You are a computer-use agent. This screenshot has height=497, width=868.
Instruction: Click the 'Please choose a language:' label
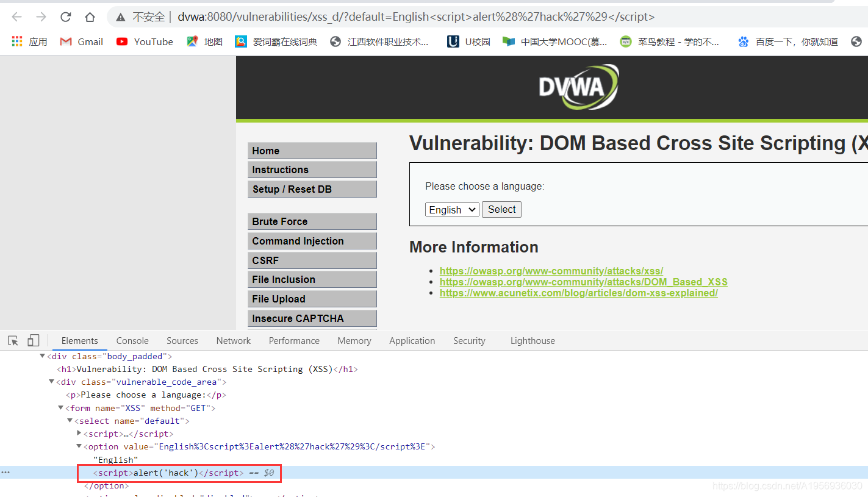485,186
